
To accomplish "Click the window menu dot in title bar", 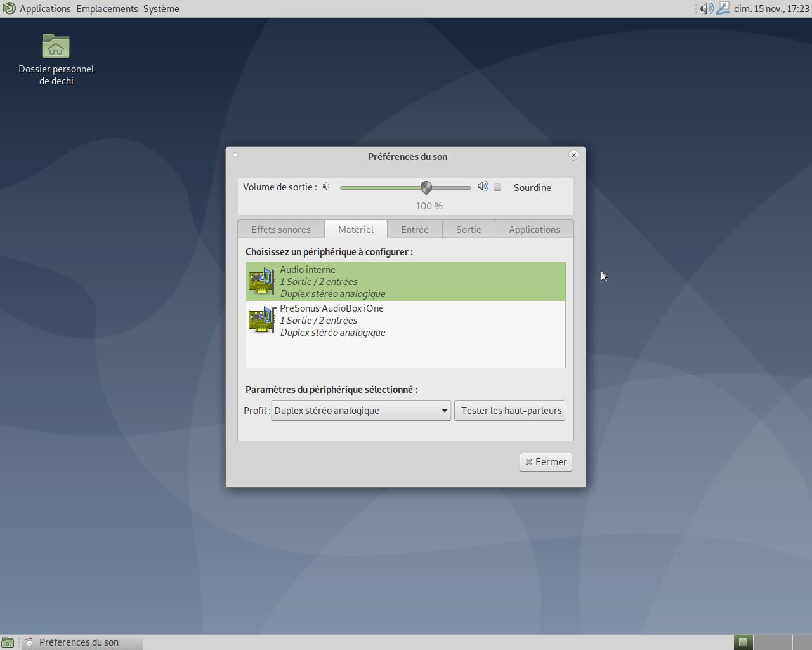I will pyautogui.click(x=235, y=155).
